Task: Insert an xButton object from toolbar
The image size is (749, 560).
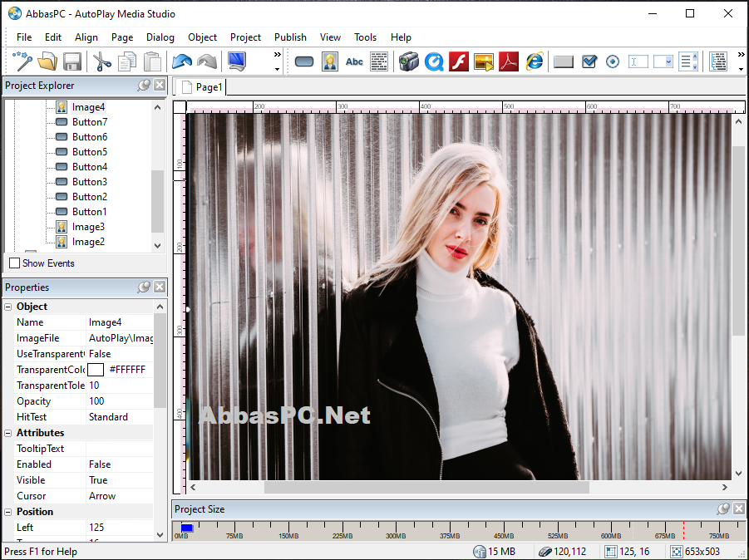Action: click(564, 61)
